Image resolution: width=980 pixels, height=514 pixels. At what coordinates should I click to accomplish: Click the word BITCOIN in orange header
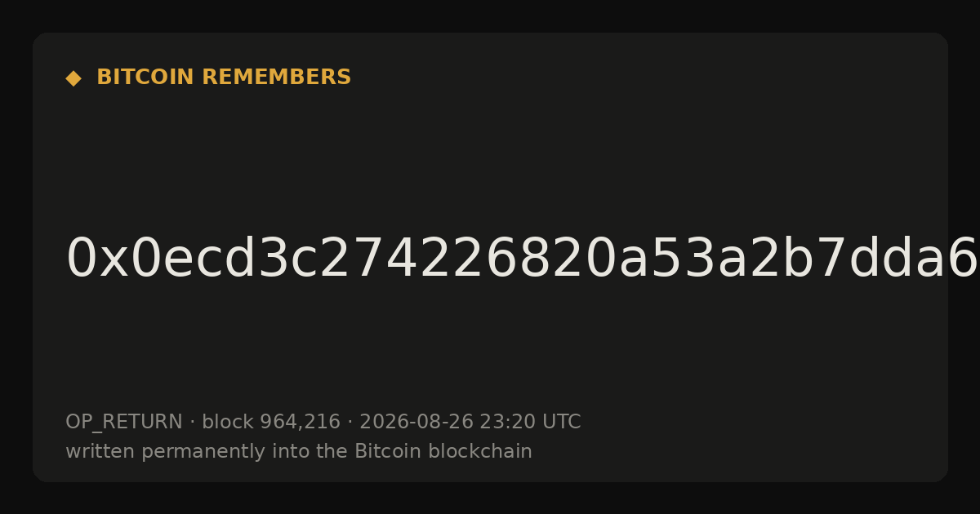click(x=146, y=78)
